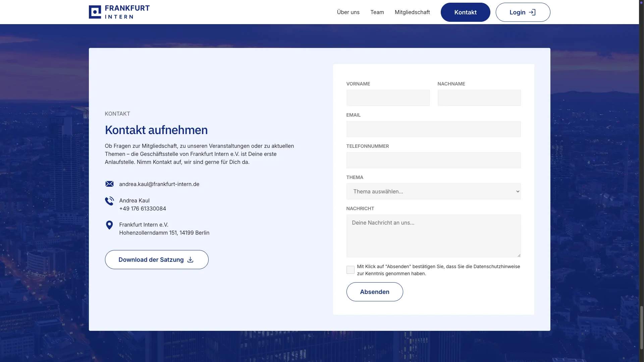The height and width of the screenshot is (362, 644).
Task: Click the Frankfurt Intern logo
Action: click(x=119, y=12)
